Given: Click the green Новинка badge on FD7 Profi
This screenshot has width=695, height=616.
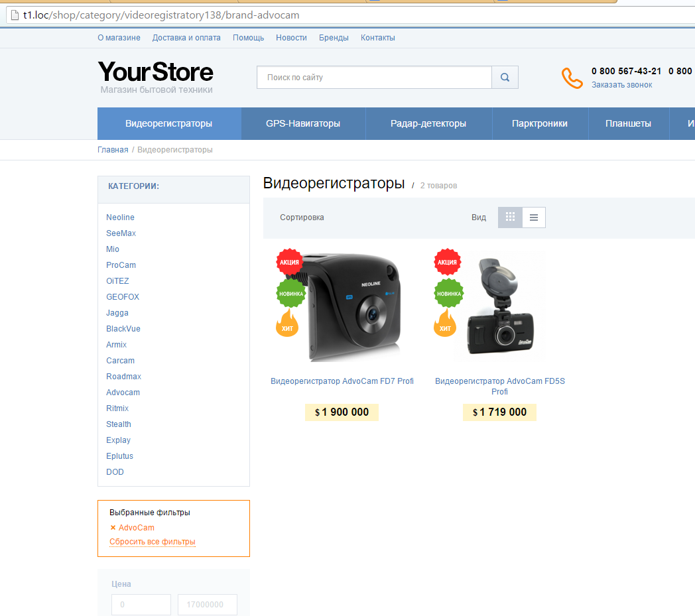Looking at the screenshot, I should (291, 293).
